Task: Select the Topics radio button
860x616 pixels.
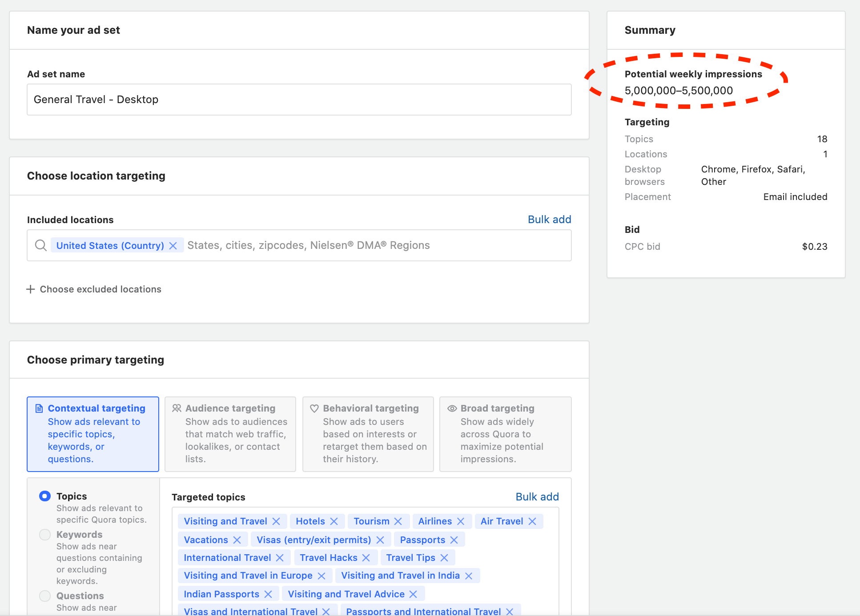Action: click(45, 496)
